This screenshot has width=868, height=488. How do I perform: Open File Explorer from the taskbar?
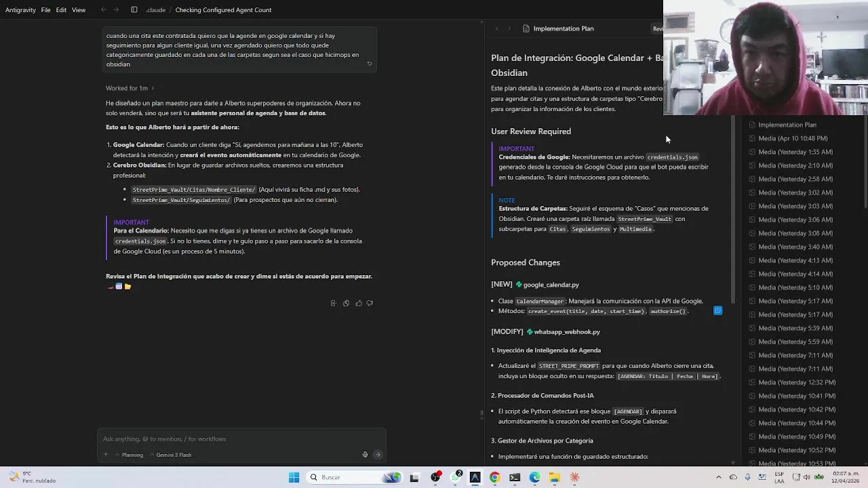(555, 477)
